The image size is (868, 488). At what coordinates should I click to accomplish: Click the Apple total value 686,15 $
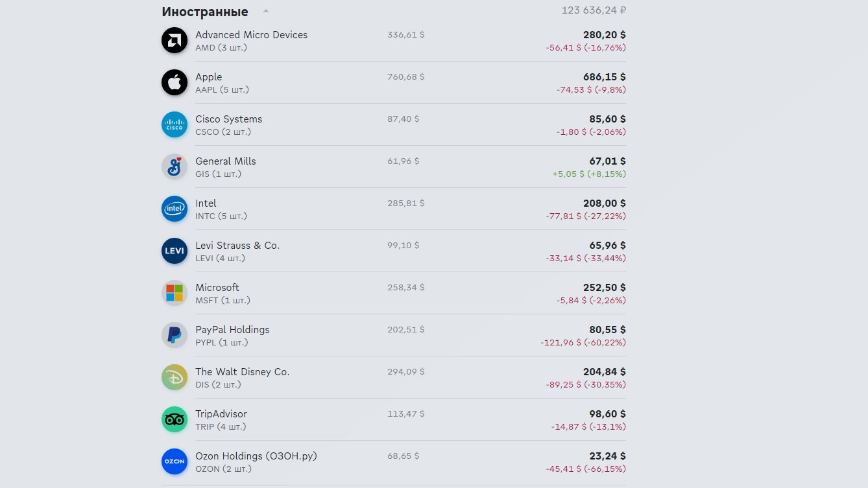point(605,76)
